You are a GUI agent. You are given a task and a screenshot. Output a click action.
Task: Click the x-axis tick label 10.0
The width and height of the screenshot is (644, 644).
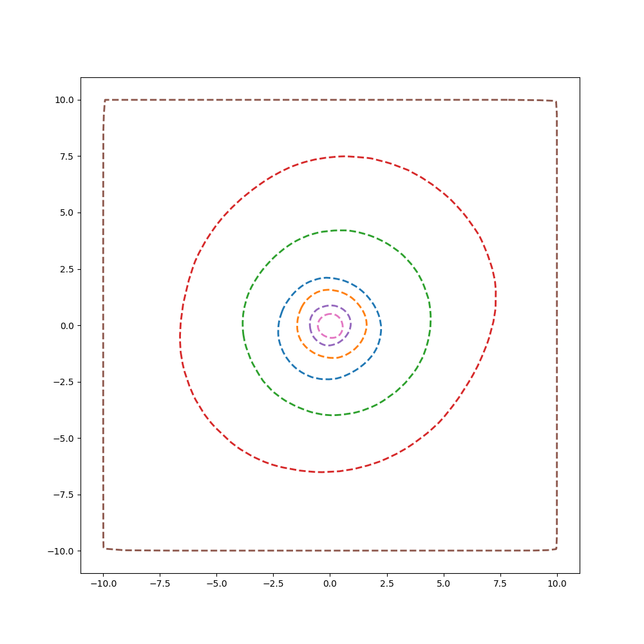pyautogui.click(x=557, y=583)
